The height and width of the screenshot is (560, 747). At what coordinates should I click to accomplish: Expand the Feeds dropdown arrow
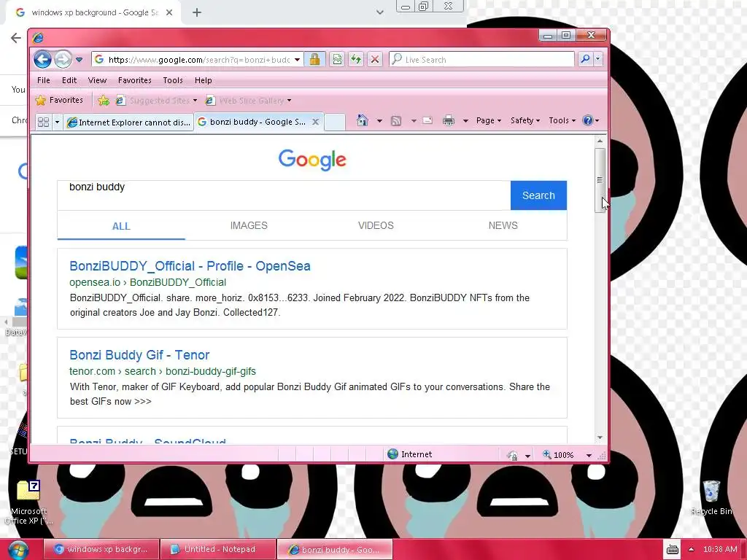414,121
